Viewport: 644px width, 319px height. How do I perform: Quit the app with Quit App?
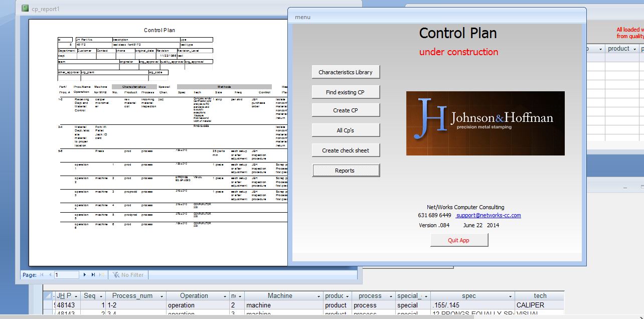tap(459, 240)
